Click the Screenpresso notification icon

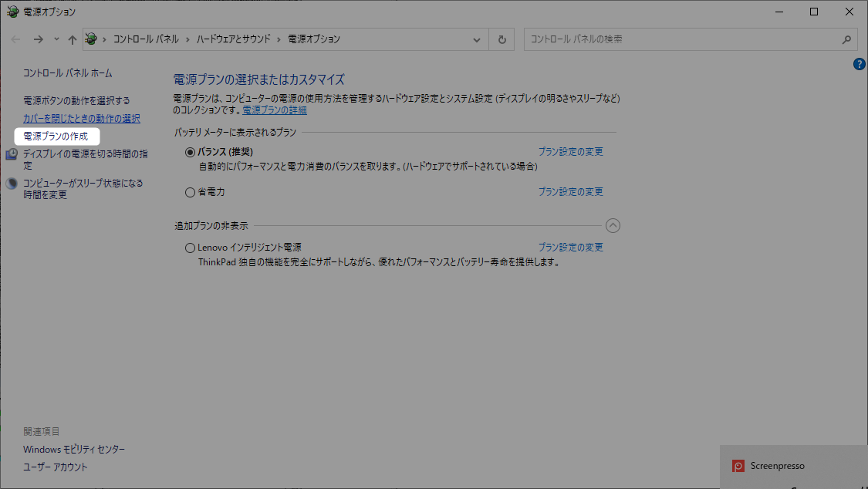[738, 466]
